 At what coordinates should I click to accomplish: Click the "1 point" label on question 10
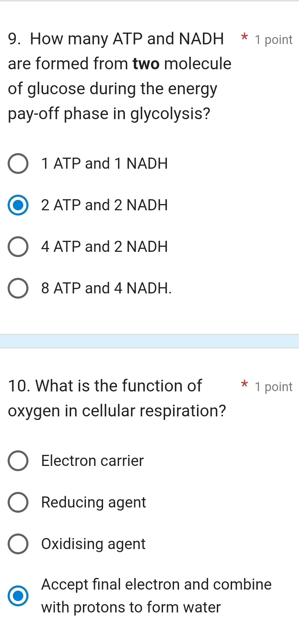point(273,387)
